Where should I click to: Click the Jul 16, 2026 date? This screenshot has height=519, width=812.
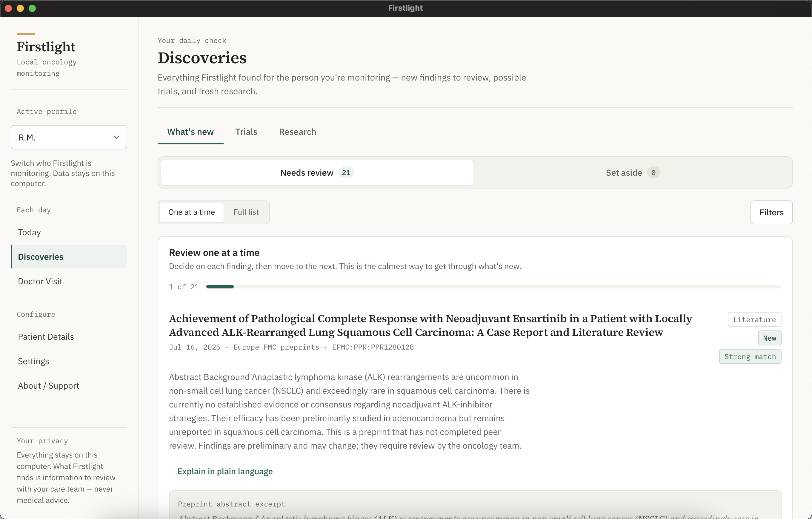click(195, 347)
